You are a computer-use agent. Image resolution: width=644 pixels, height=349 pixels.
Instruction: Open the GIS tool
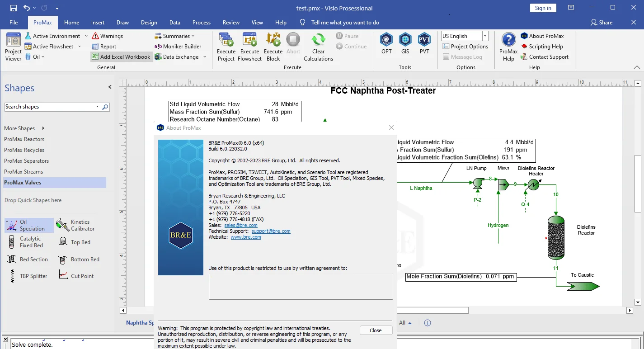405,44
